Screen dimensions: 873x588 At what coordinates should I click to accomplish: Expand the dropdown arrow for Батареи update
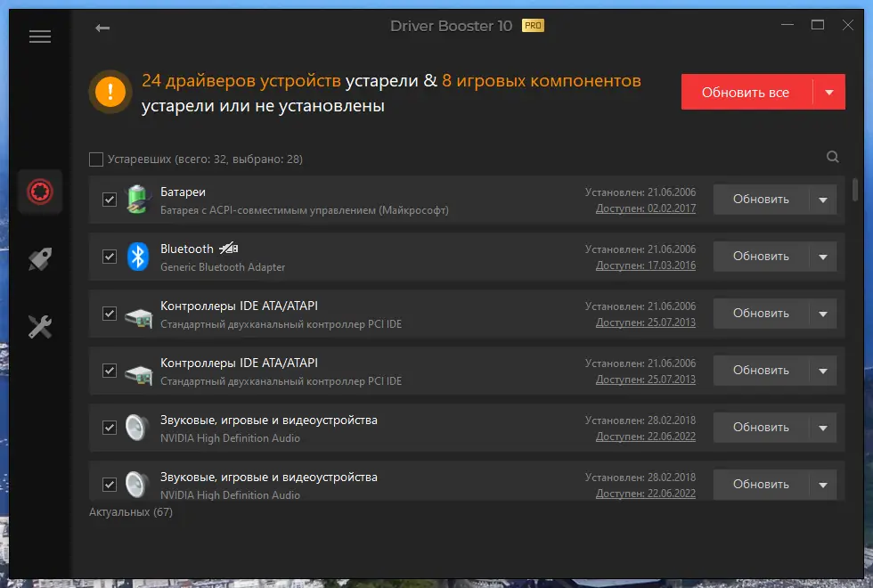[823, 200]
